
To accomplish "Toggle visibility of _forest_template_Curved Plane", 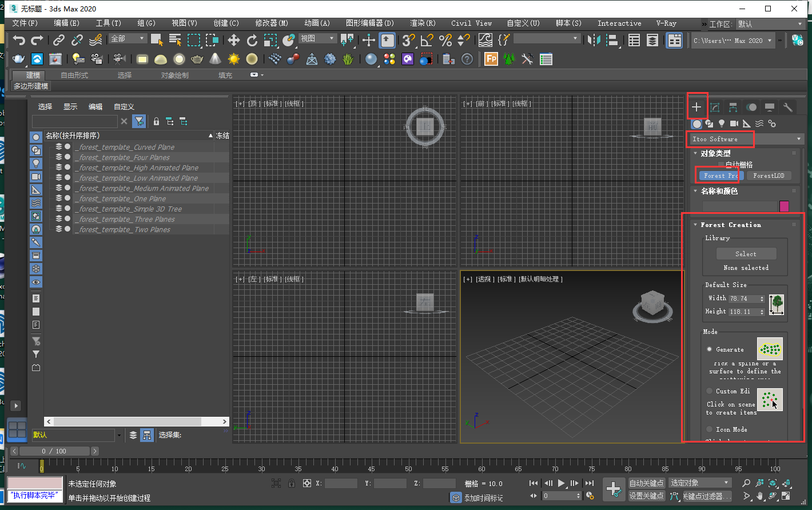I will point(67,147).
